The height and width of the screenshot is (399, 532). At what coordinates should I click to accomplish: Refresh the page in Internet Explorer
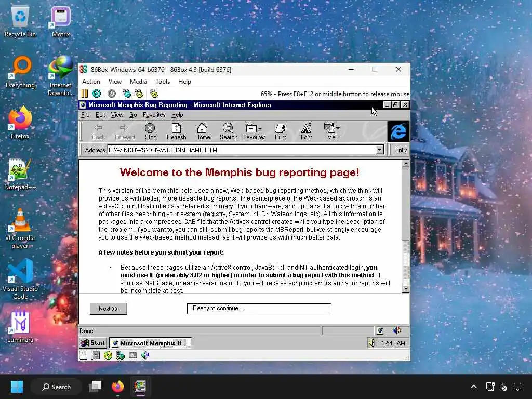click(177, 131)
